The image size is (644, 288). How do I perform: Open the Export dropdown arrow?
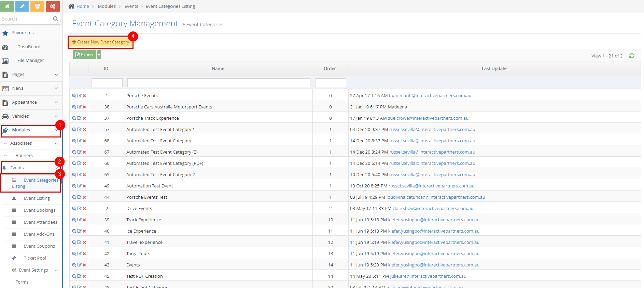click(x=99, y=55)
